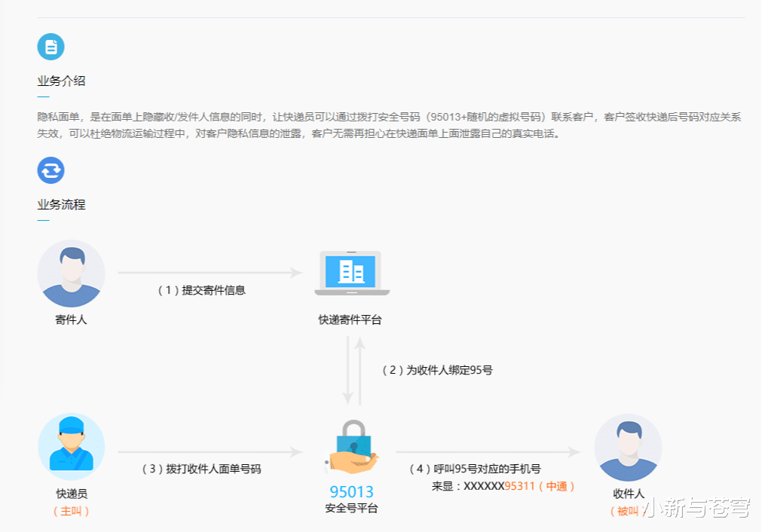Select the 收件人 recipient avatar
Viewport: 762px width, 532px height.
tap(629, 448)
